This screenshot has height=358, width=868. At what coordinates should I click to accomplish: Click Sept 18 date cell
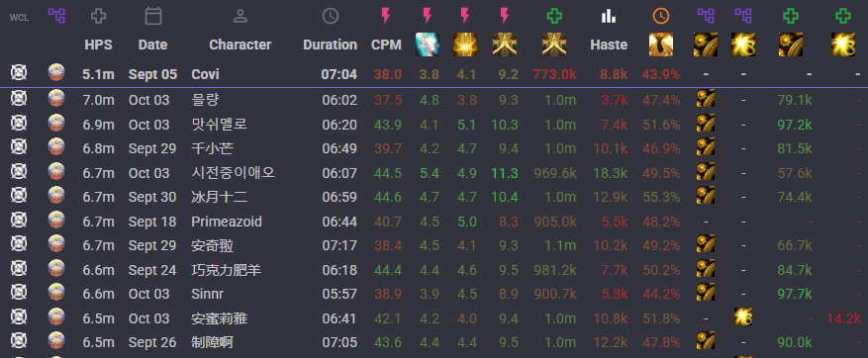click(152, 222)
